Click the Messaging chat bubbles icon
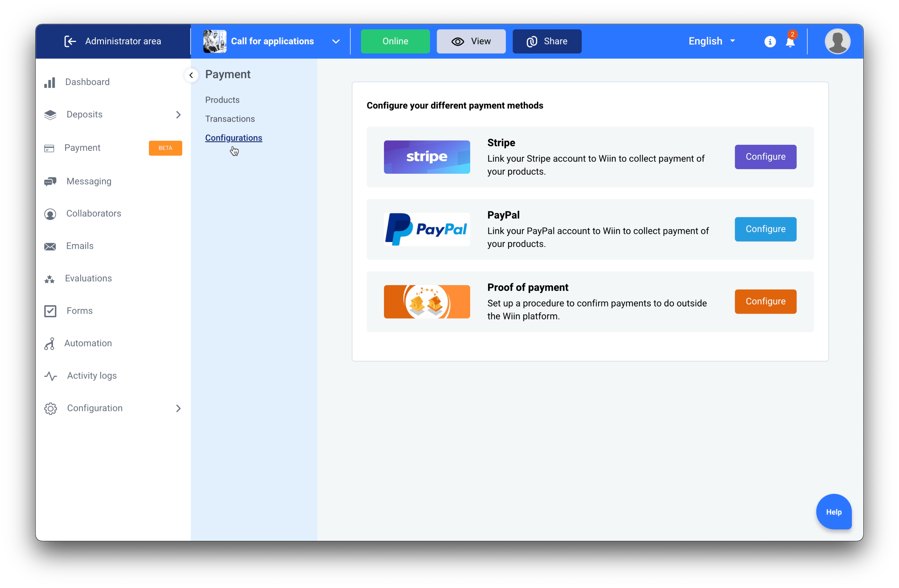This screenshot has width=899, height=588. coord(50,182)
